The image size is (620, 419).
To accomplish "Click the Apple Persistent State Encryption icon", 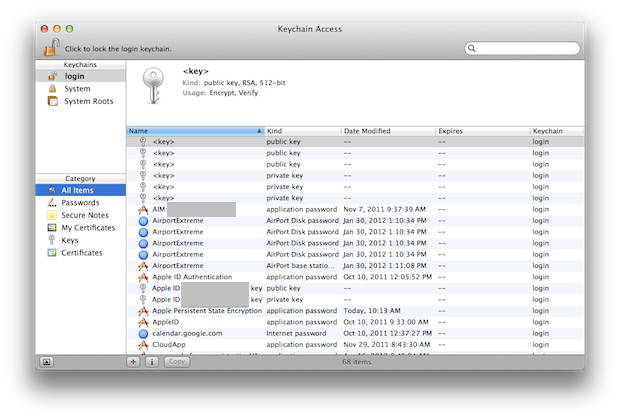I will [143, 311].
